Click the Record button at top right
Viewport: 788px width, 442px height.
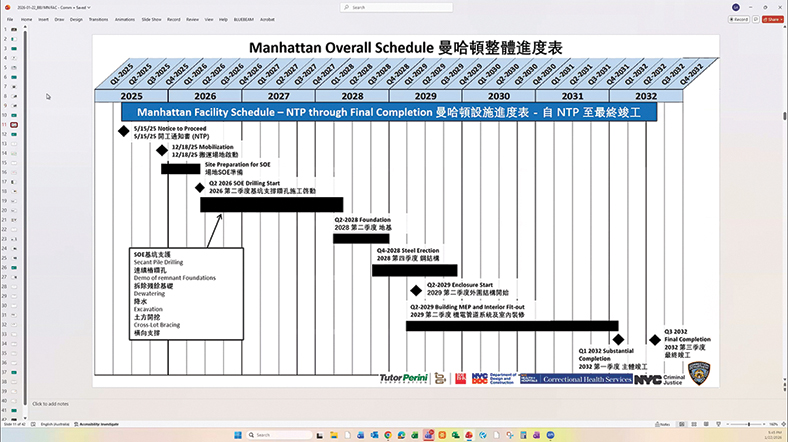click(x=738, y=19)
